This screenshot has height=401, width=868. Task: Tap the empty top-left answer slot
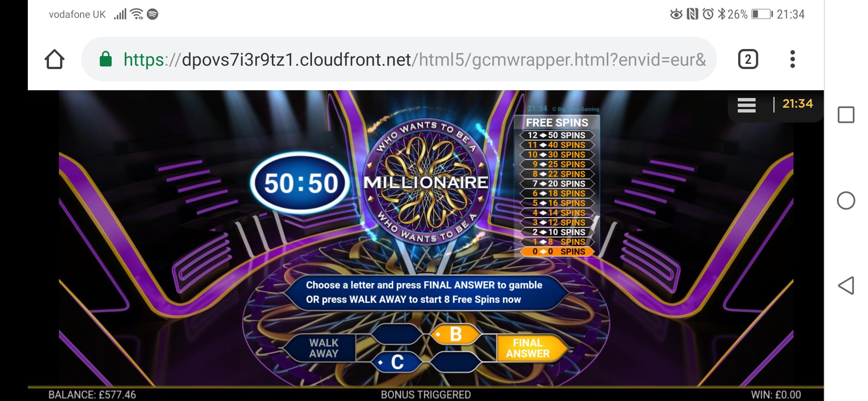(x=397, y=334)
